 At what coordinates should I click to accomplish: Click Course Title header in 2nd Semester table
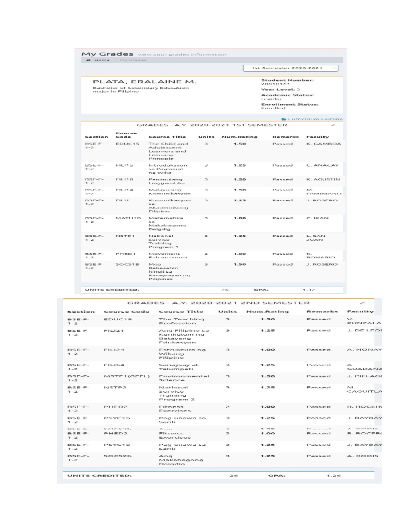click(181, 312)
